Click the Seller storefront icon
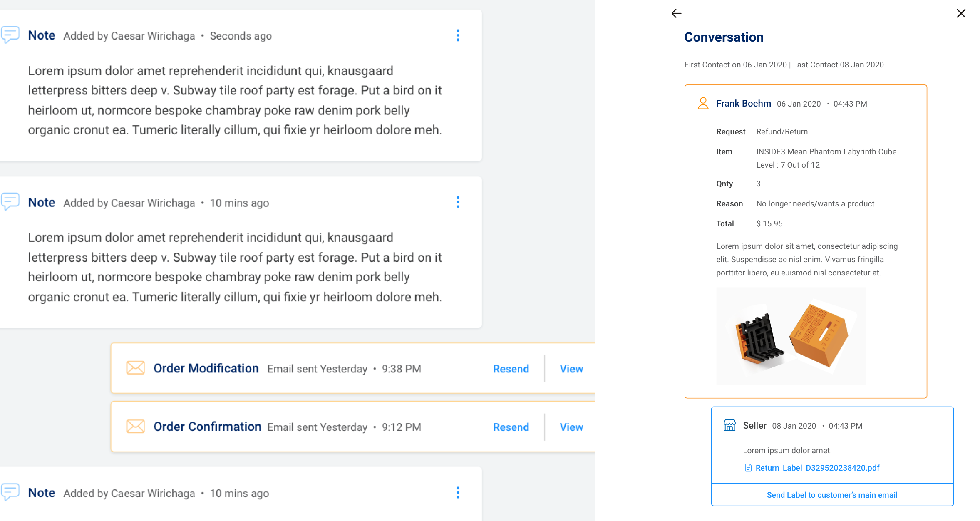Viewport: 980px width, 521px height. pos(729,425)
